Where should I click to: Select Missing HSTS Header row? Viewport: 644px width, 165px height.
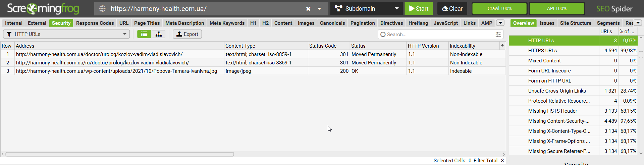pyautogui.click(x=573, y=111)
